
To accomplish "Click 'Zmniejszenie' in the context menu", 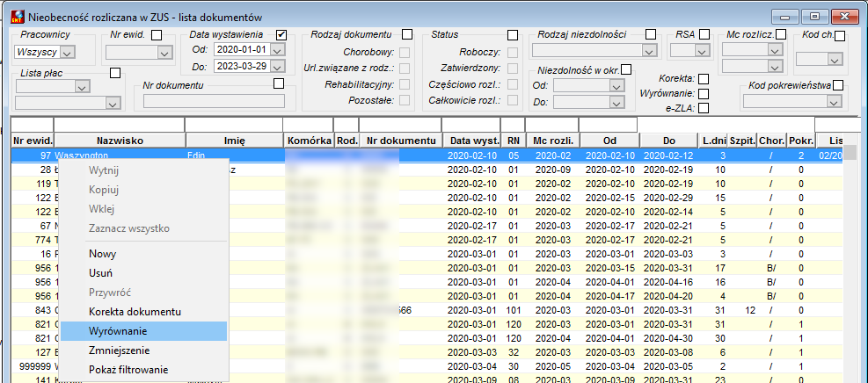I will [x=142, y=350].
